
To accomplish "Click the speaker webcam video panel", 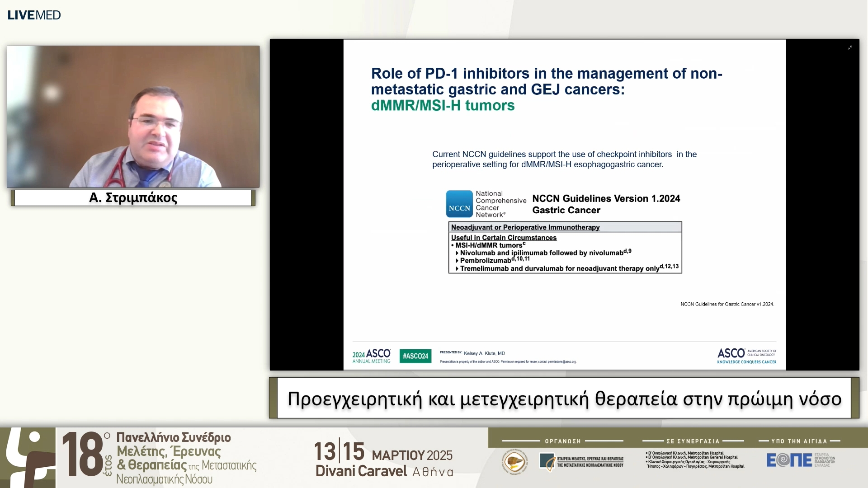I will tap(133, 117).
